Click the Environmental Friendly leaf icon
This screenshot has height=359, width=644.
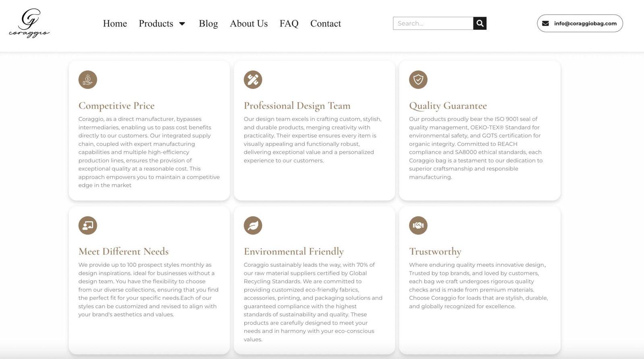point(253,225)
